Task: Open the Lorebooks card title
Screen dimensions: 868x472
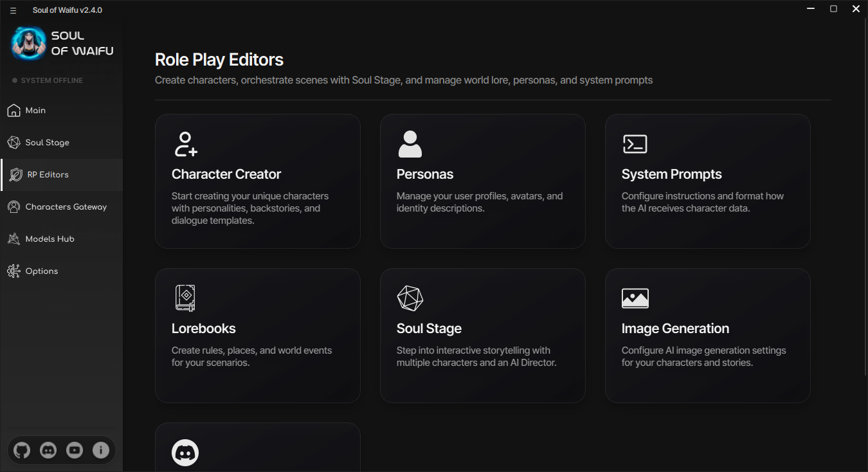Action: [204, 329]
